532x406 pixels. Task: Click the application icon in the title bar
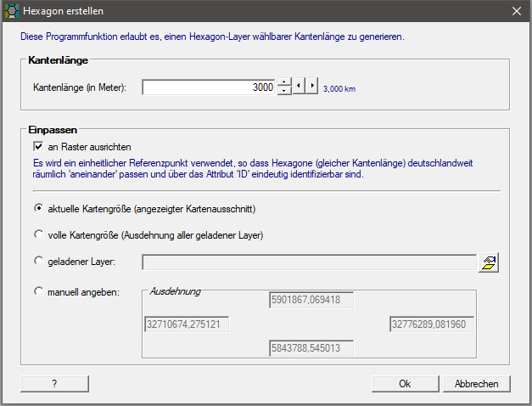tap(11, 11)
